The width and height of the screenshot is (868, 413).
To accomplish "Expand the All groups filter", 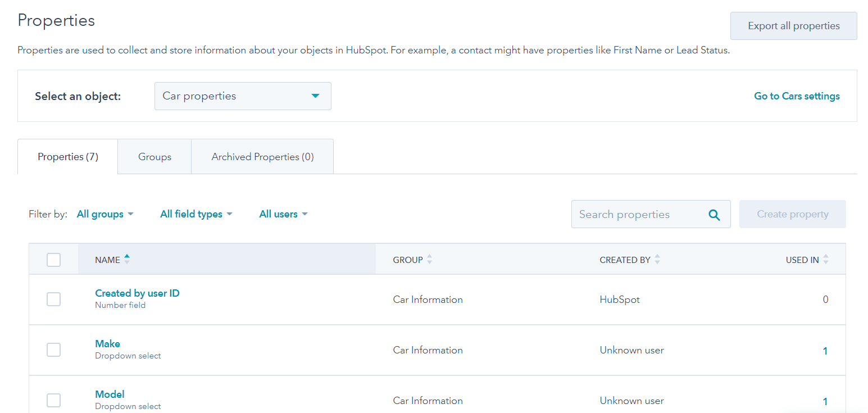I will point(105,214).
